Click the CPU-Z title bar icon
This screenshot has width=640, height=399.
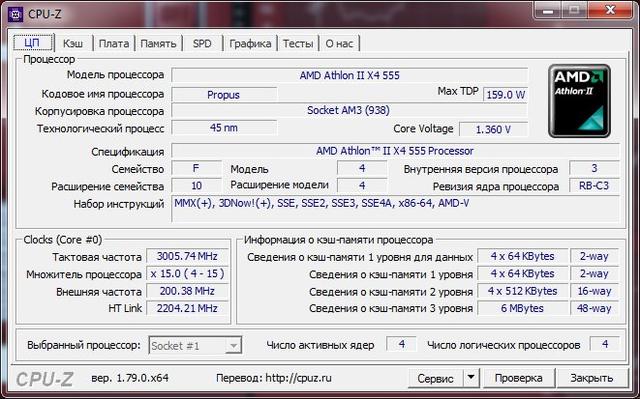pyautogui.click(x=16, y=14)
